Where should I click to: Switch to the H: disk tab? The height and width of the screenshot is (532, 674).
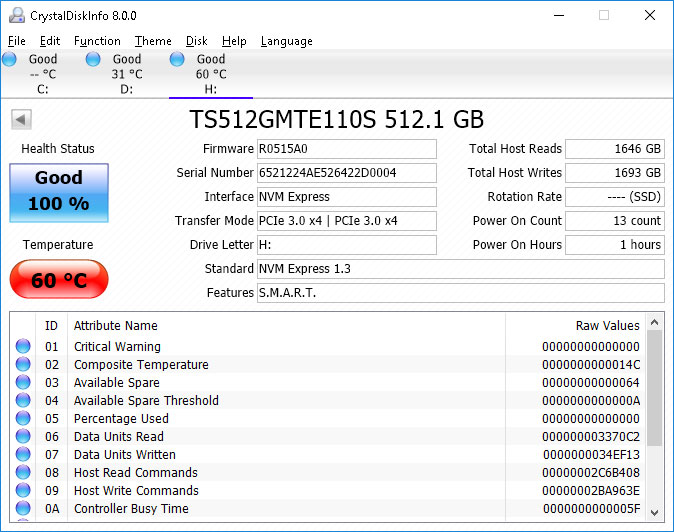(210, 74)
